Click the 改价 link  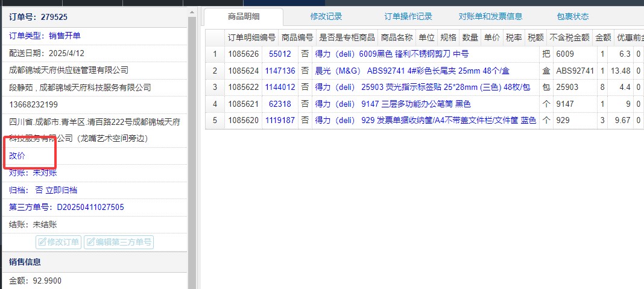[x=17, y=156]
